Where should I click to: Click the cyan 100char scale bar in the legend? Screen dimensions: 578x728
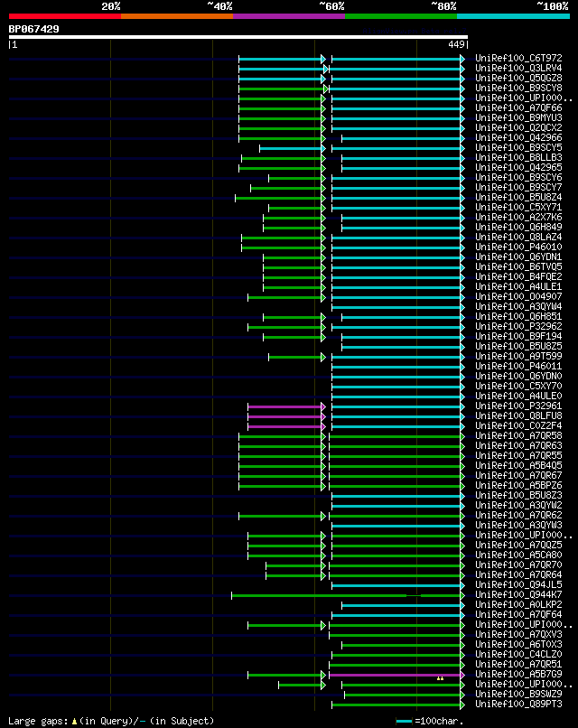[x=405, y=721]
